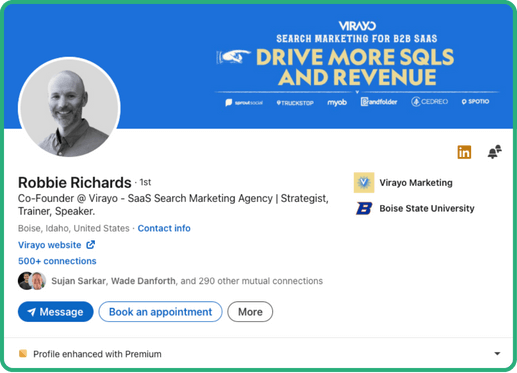Click the Boise, Idaho, United States location

coord(74,228)
